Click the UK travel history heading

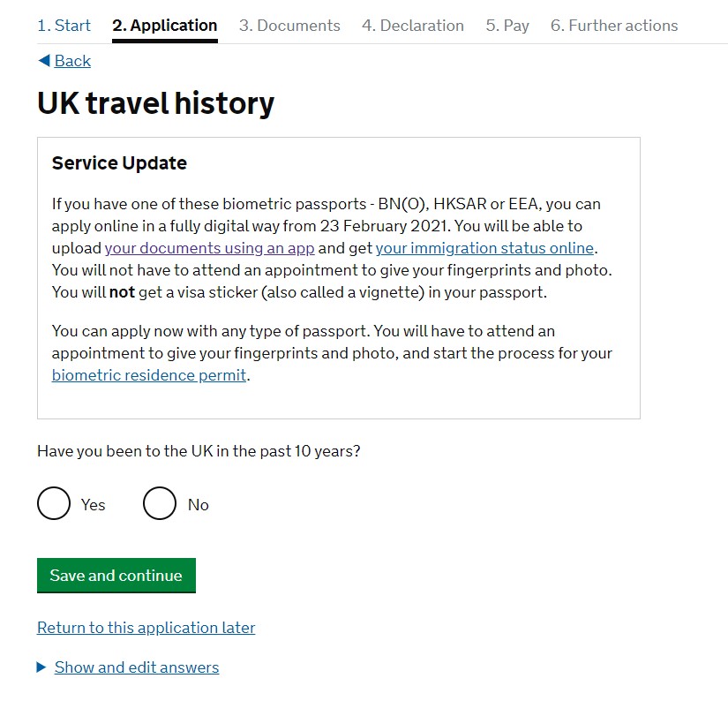coord(156,103)
